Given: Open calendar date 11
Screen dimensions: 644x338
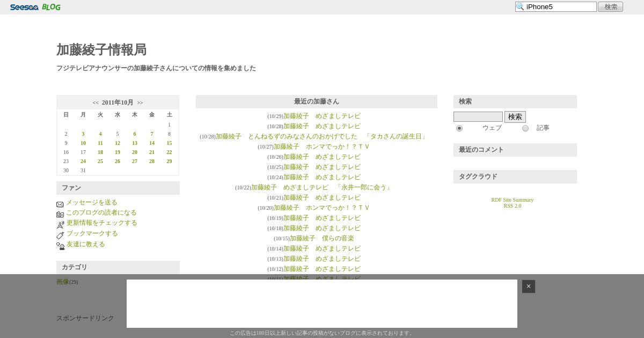Looking at the screenshot, I should tap(100, 143).
